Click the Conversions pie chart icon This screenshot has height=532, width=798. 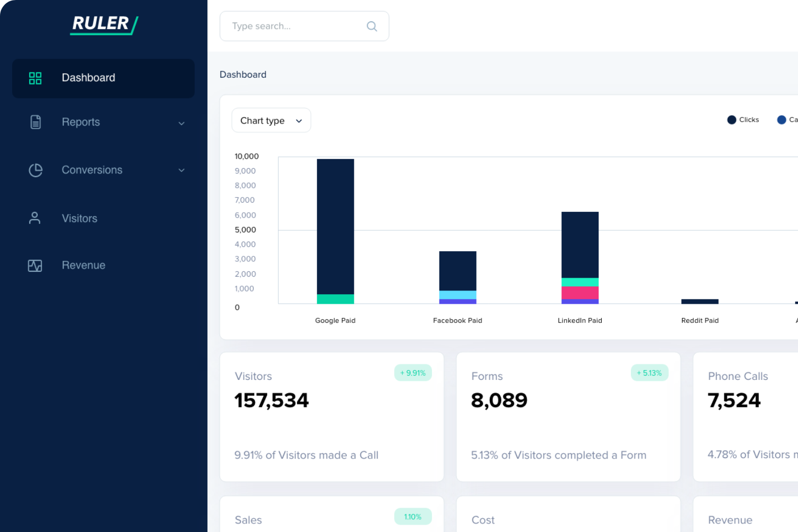click(x=35, y=170)
